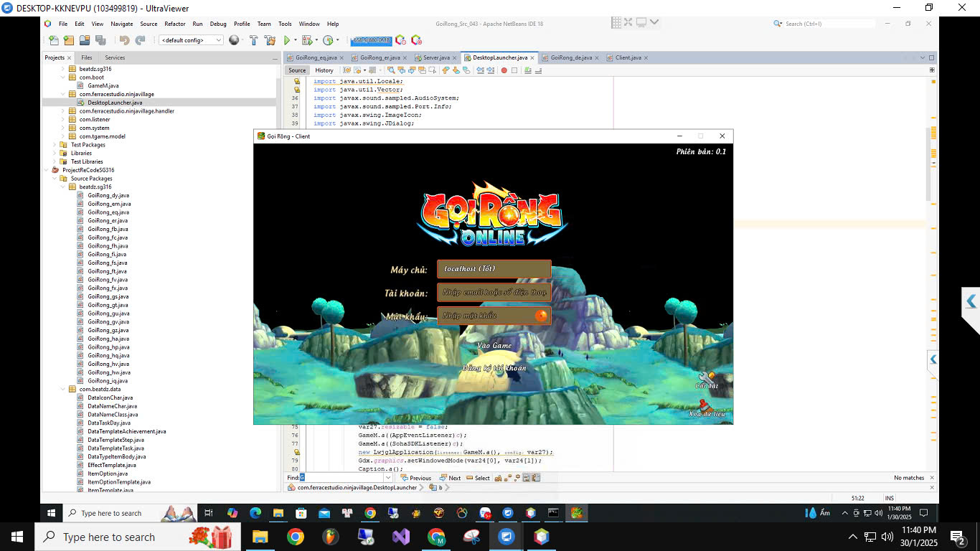
Task: Expand the com.tgame.model package node
Action: (63, 136)
